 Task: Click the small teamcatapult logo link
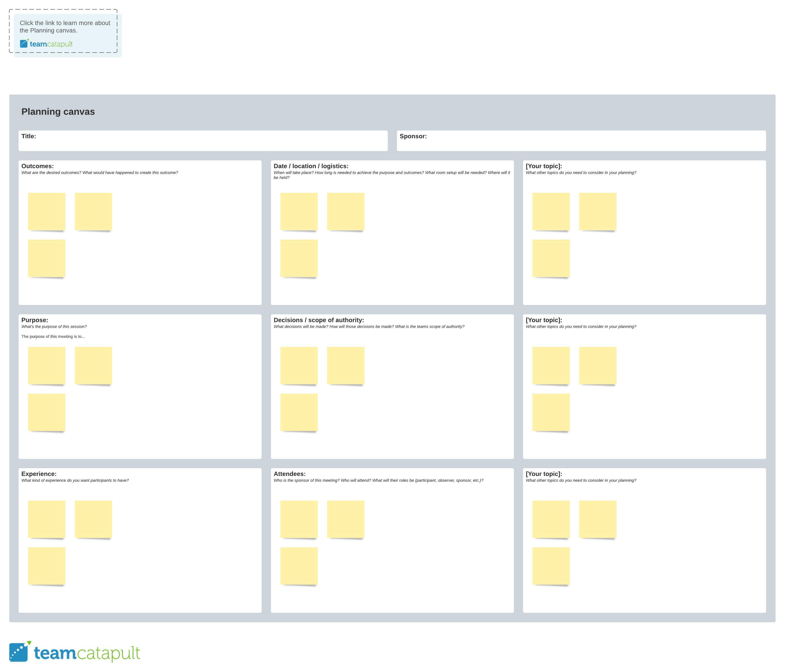point(46,44)
